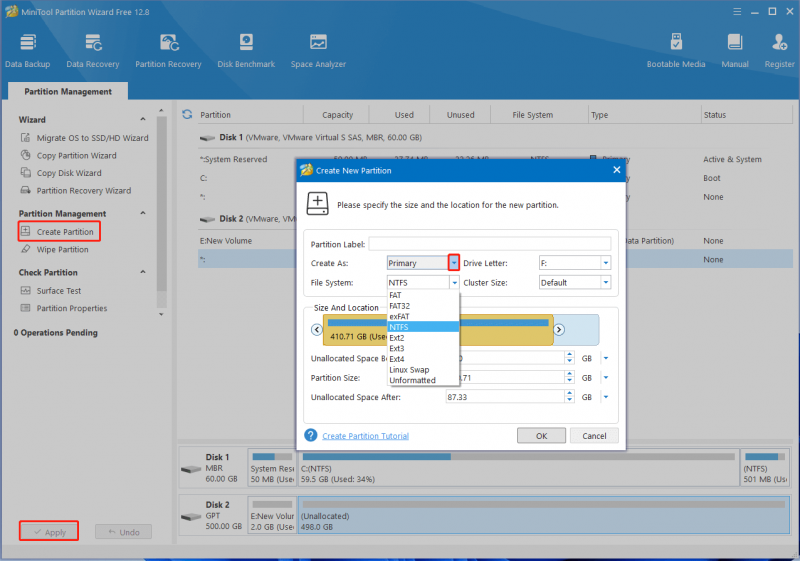
Task: Click the Partition Label input field
Action: point(490,244)
